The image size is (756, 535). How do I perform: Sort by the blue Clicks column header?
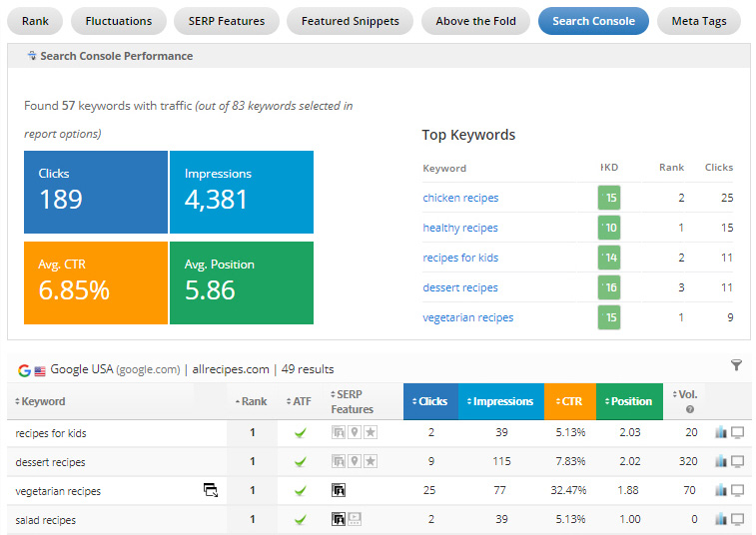point(429,401)
